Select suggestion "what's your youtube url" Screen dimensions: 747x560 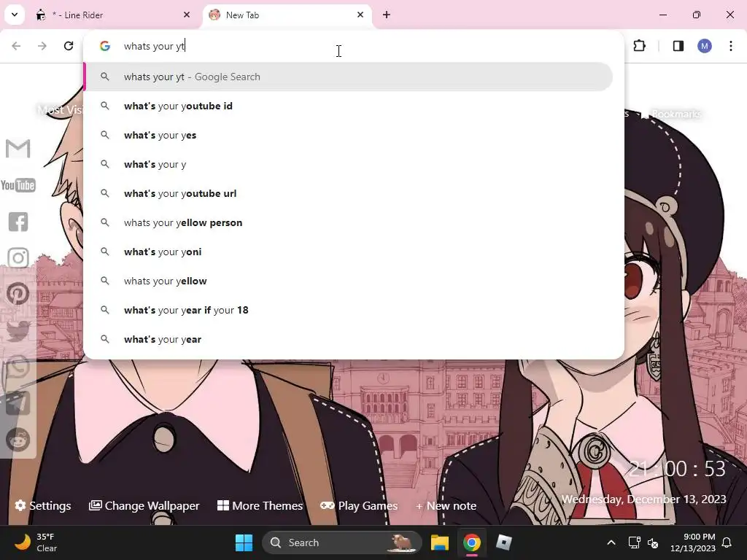pos(348,193)
